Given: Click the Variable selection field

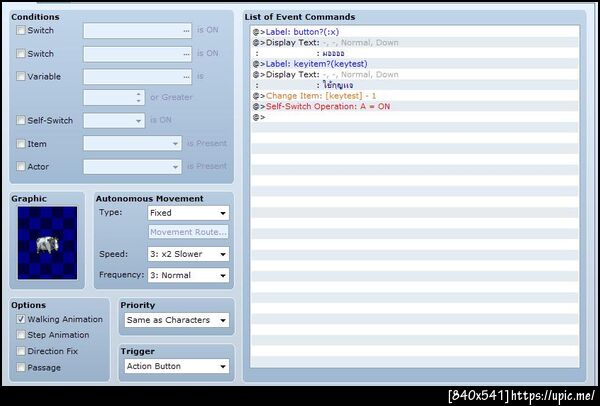Looking at the screenshot, I should [137, 77].
